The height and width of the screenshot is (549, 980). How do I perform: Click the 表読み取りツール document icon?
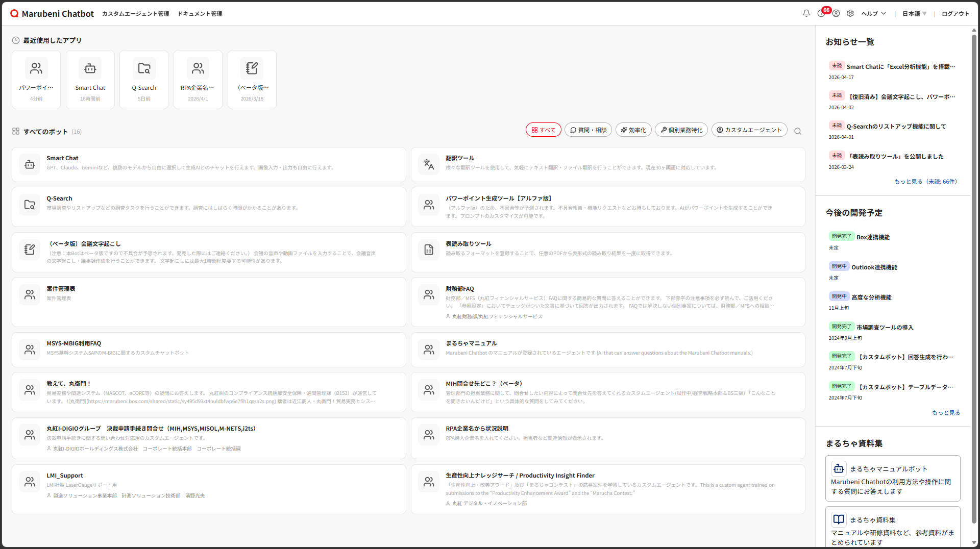429,249
